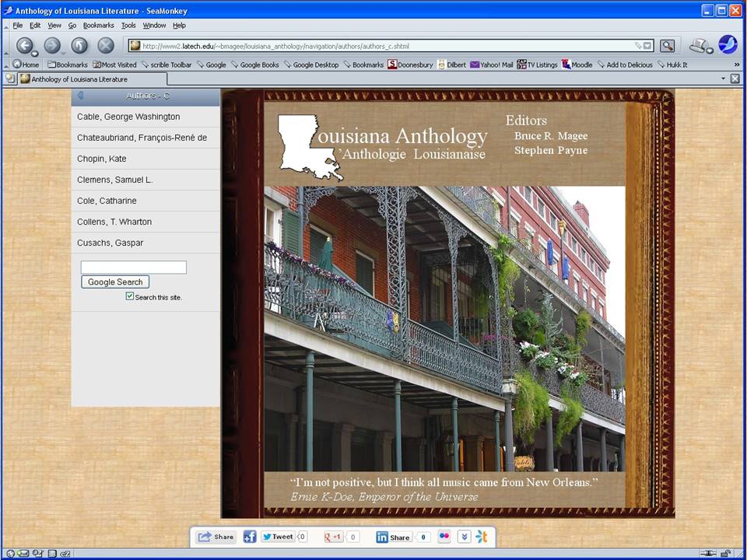Open the Bookmarks menu
The width and height of the screenshot is (747, 560).
99,25
